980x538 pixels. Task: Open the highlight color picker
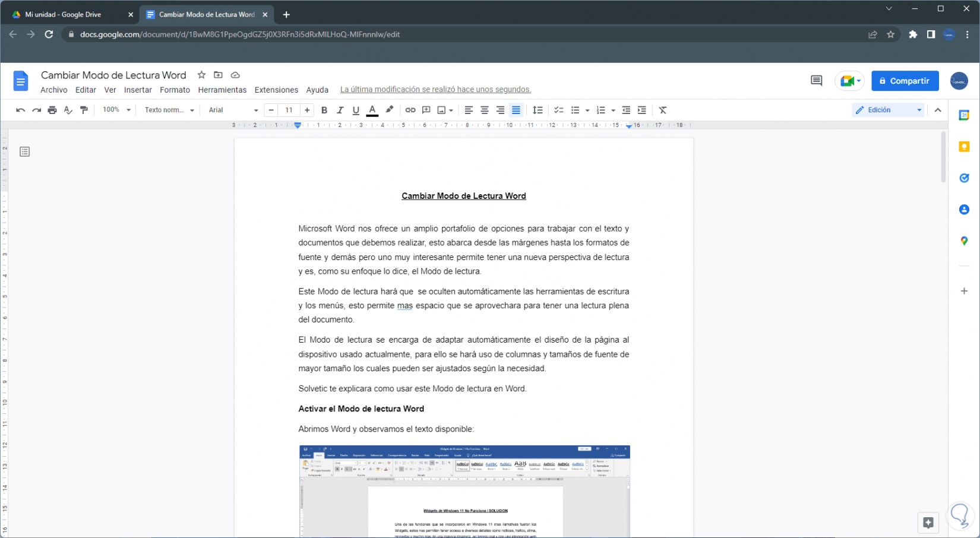click(390, 110)
